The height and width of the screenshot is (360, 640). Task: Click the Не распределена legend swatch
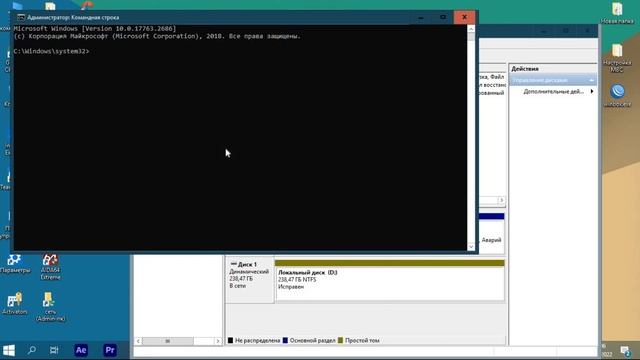[x=230, y=340]
